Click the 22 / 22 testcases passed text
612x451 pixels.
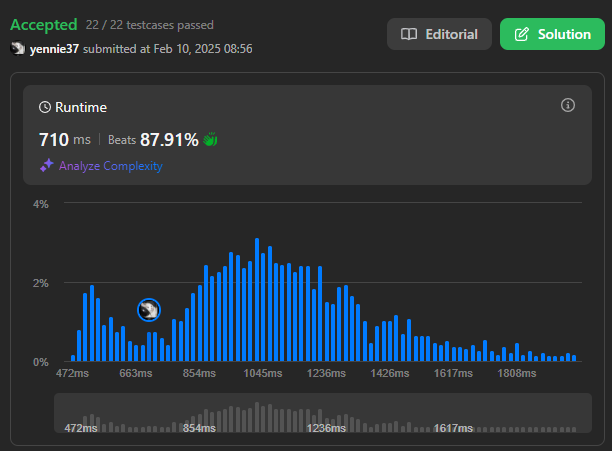click(149, 25)
